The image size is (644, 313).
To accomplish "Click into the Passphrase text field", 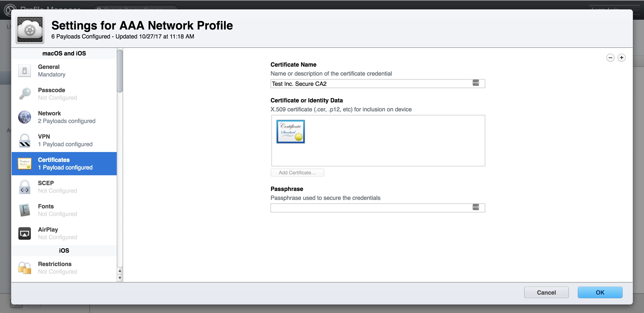I will [370, 208].
